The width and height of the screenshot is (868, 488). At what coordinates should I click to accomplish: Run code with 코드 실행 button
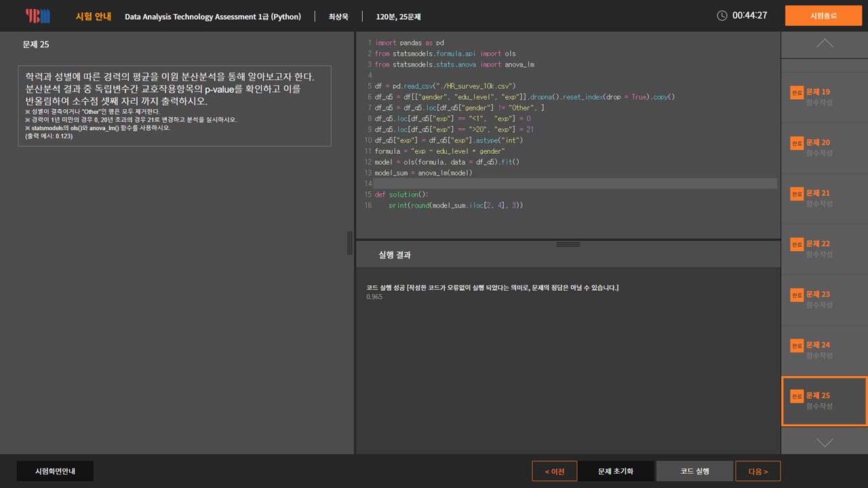point(694,471)
